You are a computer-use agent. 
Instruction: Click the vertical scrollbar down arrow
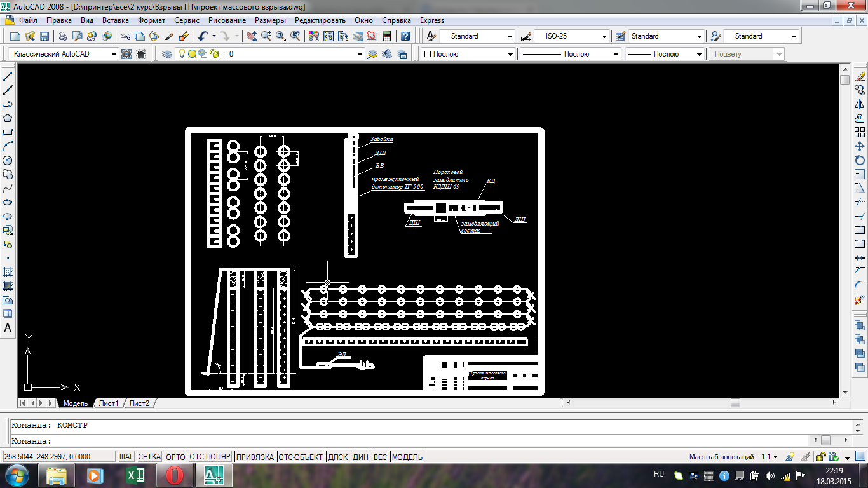tap(844, 393)
